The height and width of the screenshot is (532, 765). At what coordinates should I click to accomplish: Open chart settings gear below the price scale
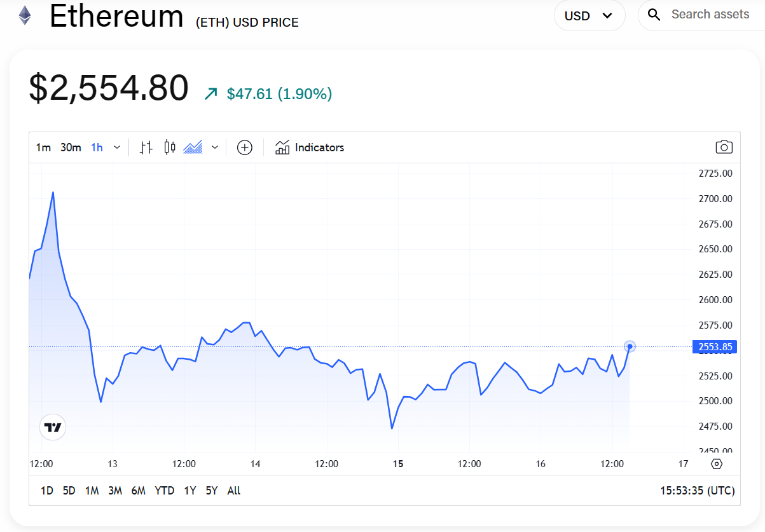point(717,465)
